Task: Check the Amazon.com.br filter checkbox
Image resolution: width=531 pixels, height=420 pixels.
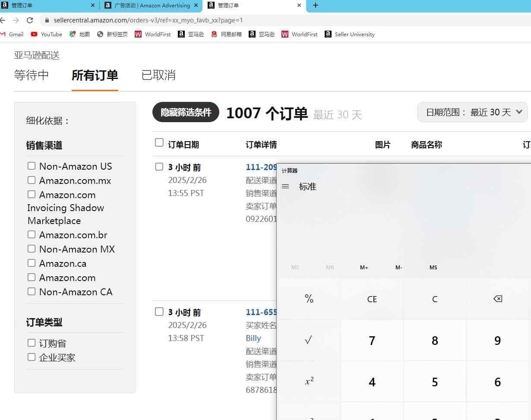Action: 32,234
